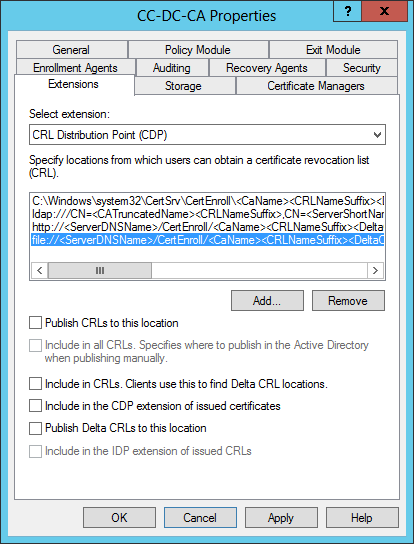Enable Publish CRLs to this location

35,323
